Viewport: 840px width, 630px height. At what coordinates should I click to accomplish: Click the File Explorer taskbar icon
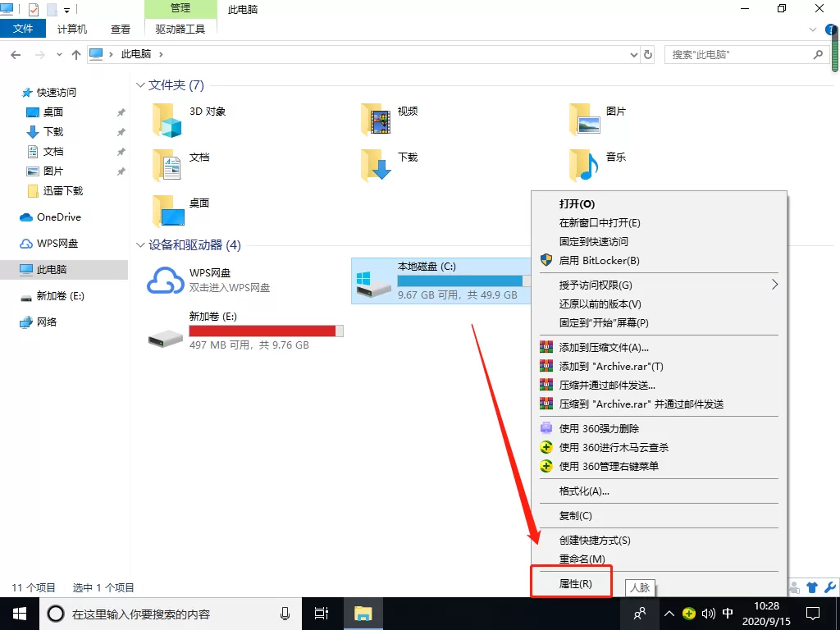pyautogui.click(x=363, y=614)
